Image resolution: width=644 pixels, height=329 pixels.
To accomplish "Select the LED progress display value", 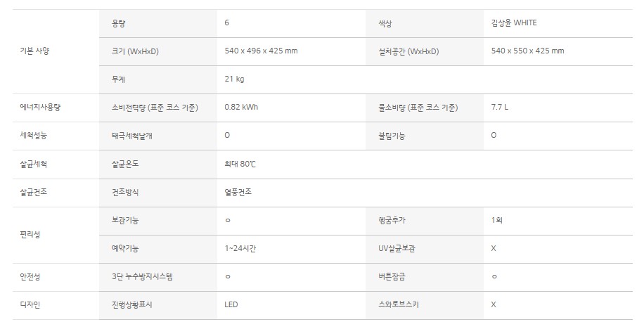I will pyautogui.click(x=231, y=305).
